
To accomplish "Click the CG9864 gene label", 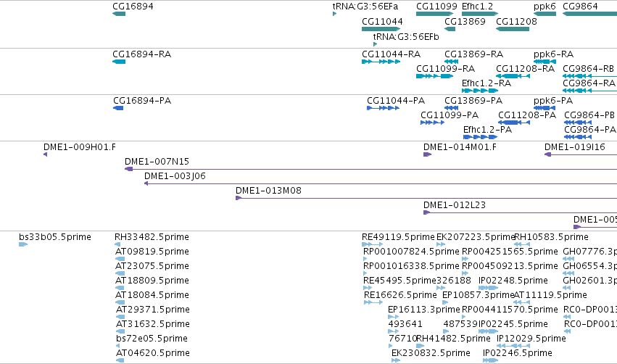I will point(581,7).
